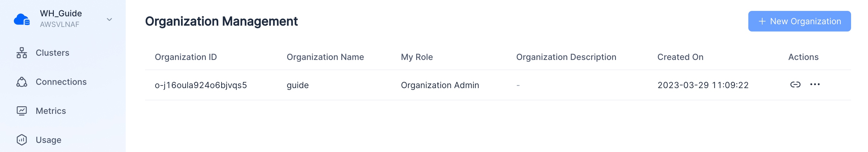The image size is (868, 152).
Task: Open the Metrics section
Action: [50, 111]
